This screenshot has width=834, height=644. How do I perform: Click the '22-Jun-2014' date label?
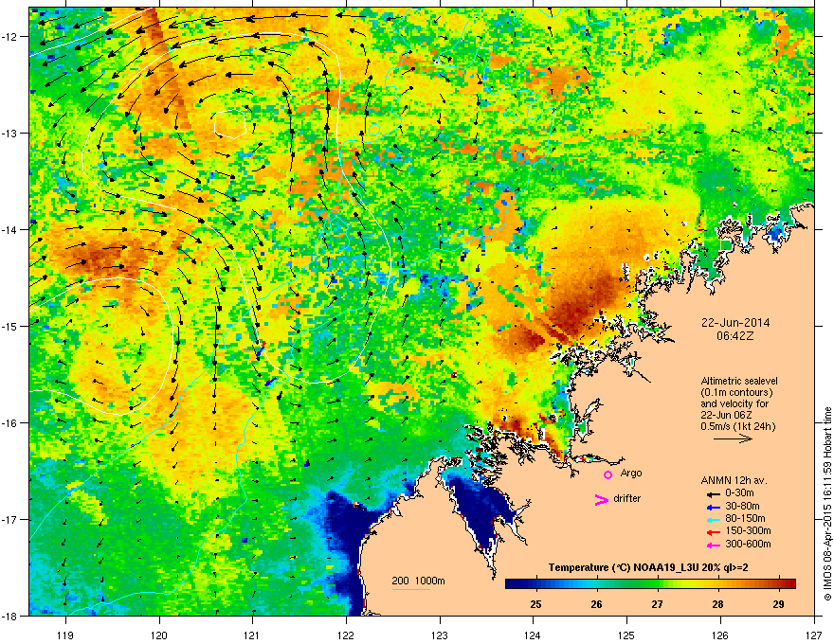pyautogui.click(x=735, y=323)
